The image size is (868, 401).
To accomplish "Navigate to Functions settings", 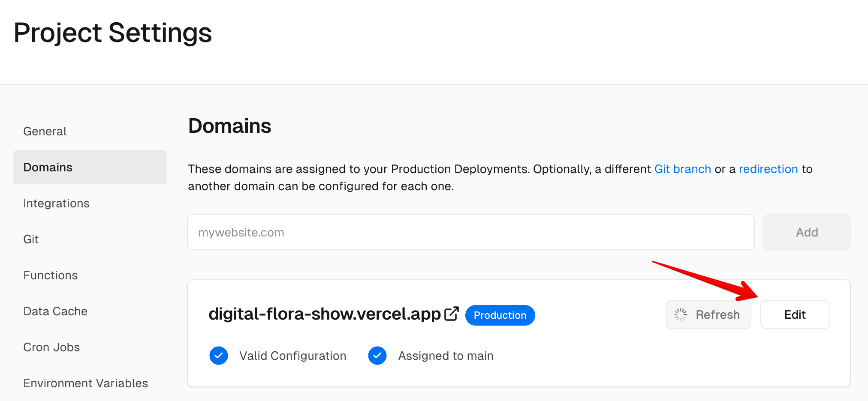I will pos(51,275).
